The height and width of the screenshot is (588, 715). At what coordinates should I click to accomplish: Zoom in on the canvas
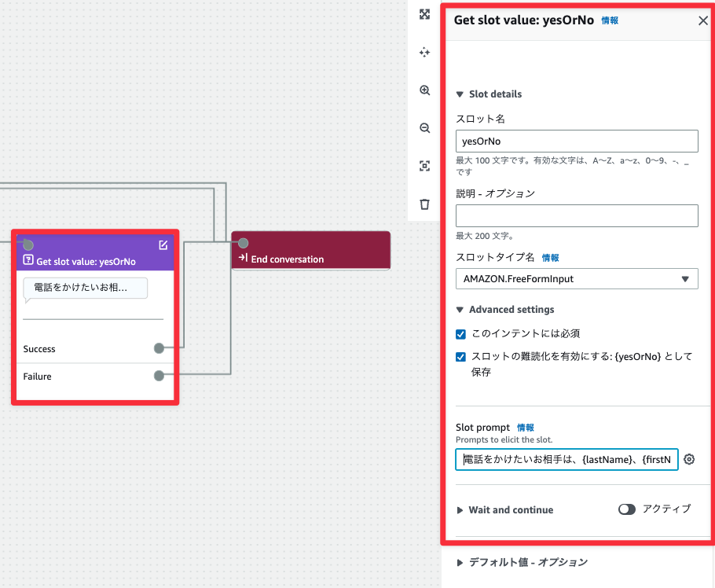click(x=424, y=90)
